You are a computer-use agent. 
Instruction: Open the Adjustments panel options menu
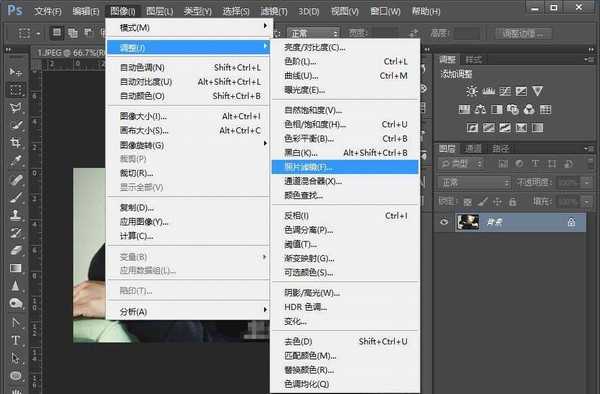[x=589, y=60]
